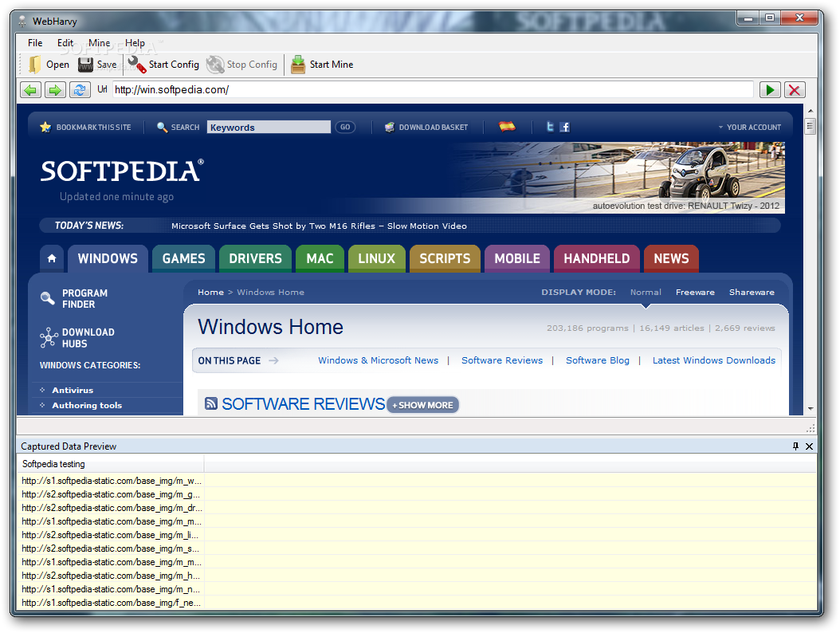This screenshot has width=840, height=633.
Task: Open the Download Basket icon
Action: [x=390, y=127]
